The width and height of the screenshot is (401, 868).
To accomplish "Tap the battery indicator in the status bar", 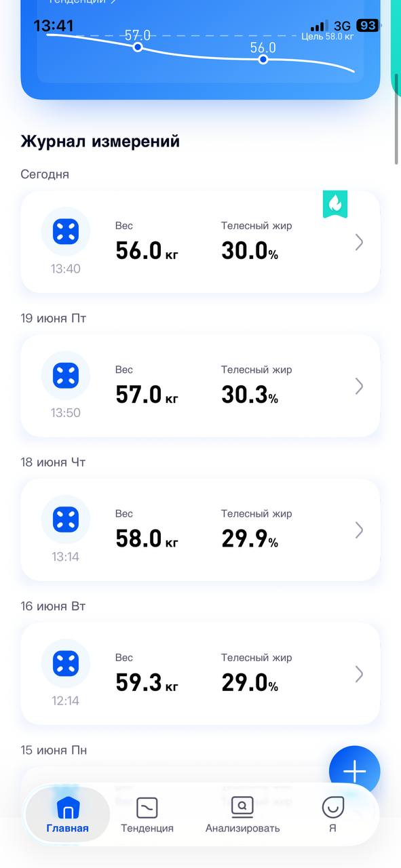I will [x=367, y=26].
